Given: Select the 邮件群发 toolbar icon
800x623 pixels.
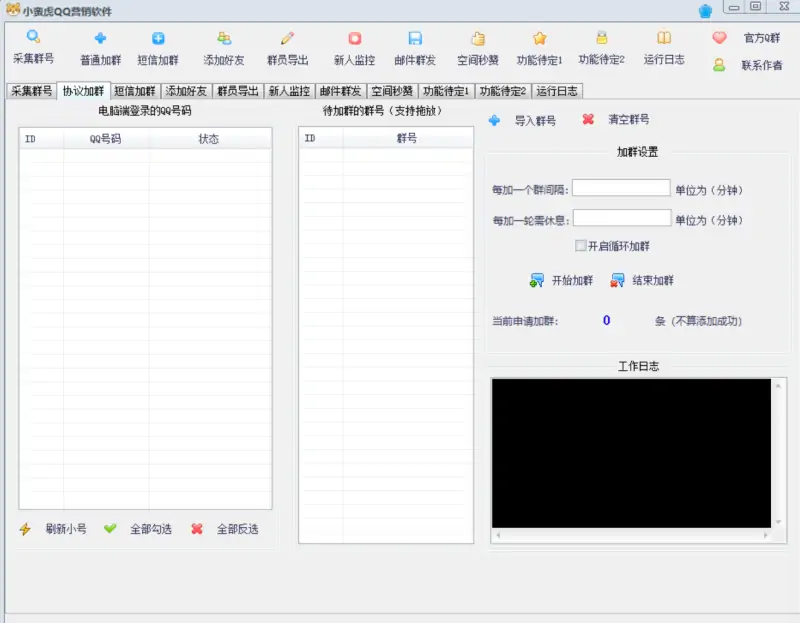Looking at the screenshot, I should 415,47.
